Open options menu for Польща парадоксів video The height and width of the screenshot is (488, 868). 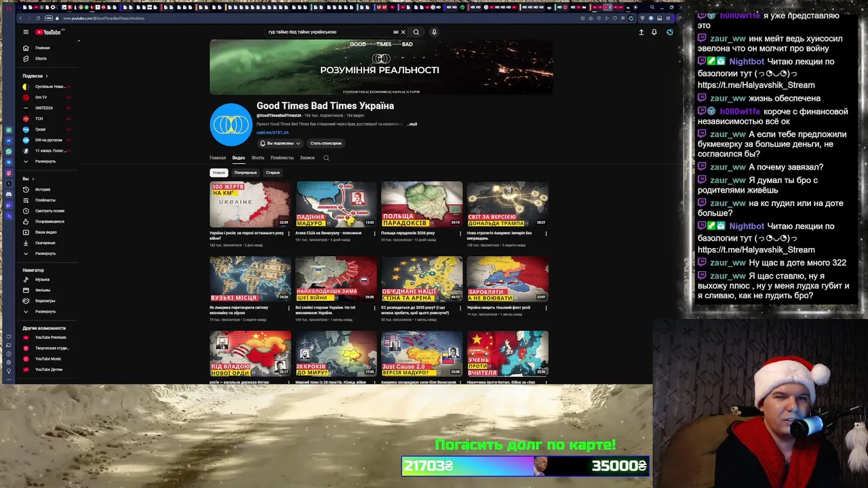(460, 234)
